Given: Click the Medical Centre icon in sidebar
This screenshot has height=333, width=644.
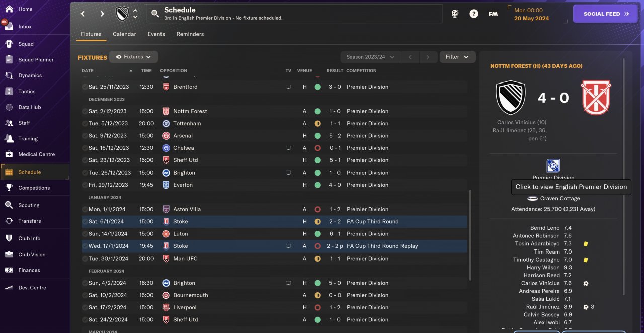Looking at the screenshot, I should click(9, 154).
